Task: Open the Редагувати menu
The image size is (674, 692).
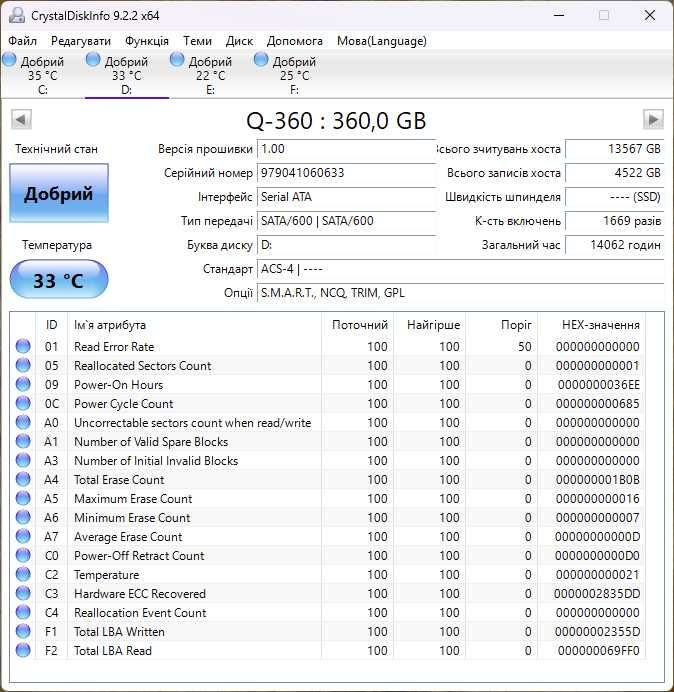Action: [81, 41]
